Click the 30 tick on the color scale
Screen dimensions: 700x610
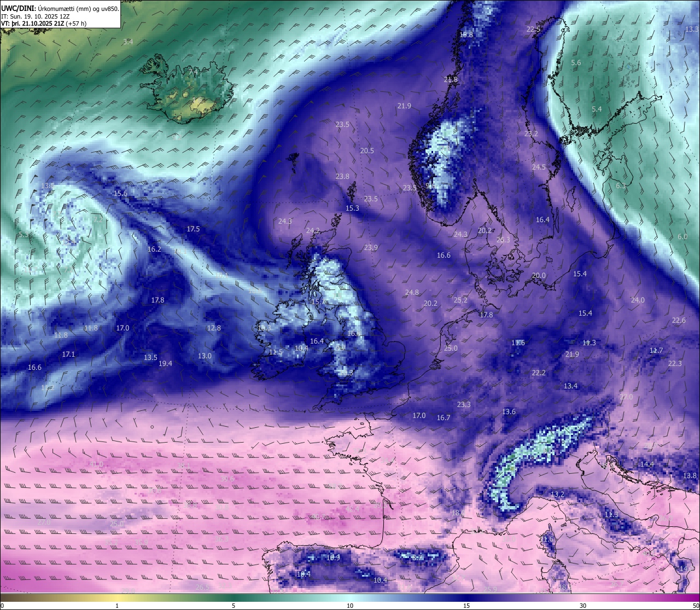pos(583,606)
